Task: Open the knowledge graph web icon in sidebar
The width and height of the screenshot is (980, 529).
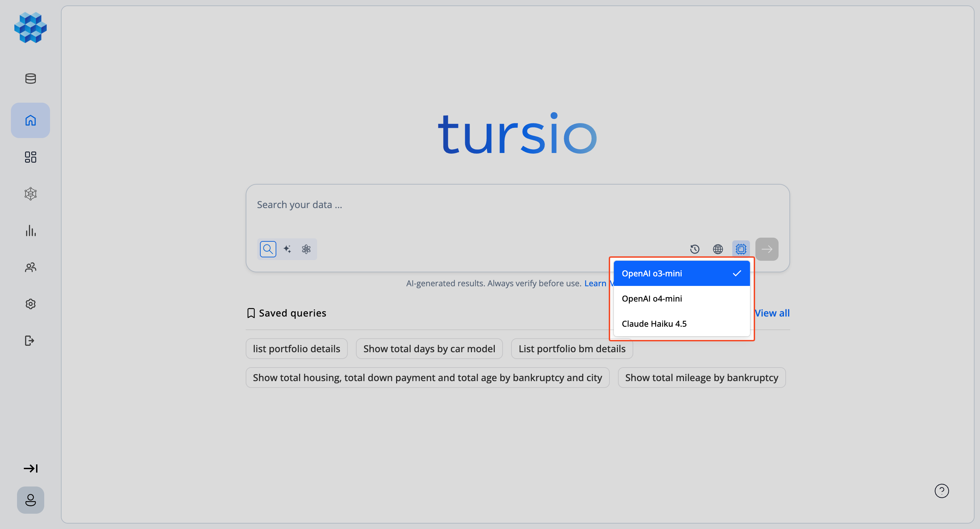Action: click(30, 194)
